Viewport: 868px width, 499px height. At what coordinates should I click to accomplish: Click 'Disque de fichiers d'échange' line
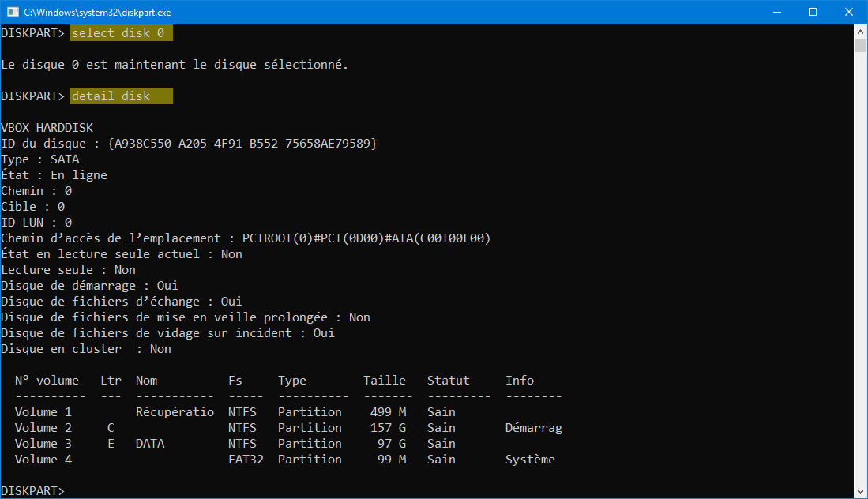coord(122,302)
